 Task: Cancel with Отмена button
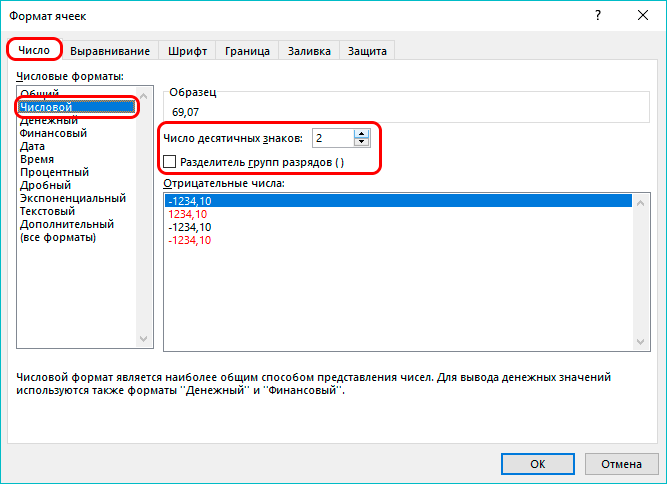(621, 464)
